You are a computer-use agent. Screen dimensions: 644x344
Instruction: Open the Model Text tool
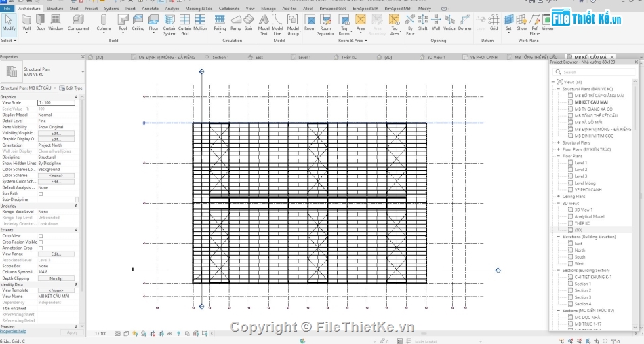(264, 25)
